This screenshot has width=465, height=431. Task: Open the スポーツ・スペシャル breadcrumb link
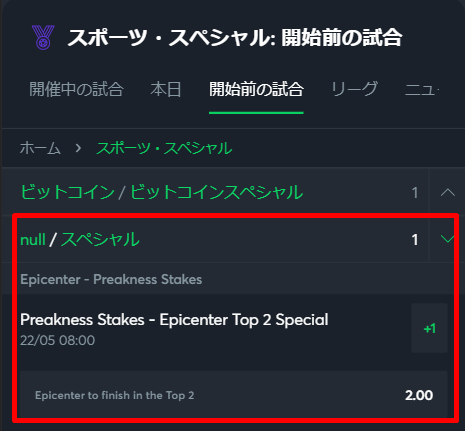(164, 148)
